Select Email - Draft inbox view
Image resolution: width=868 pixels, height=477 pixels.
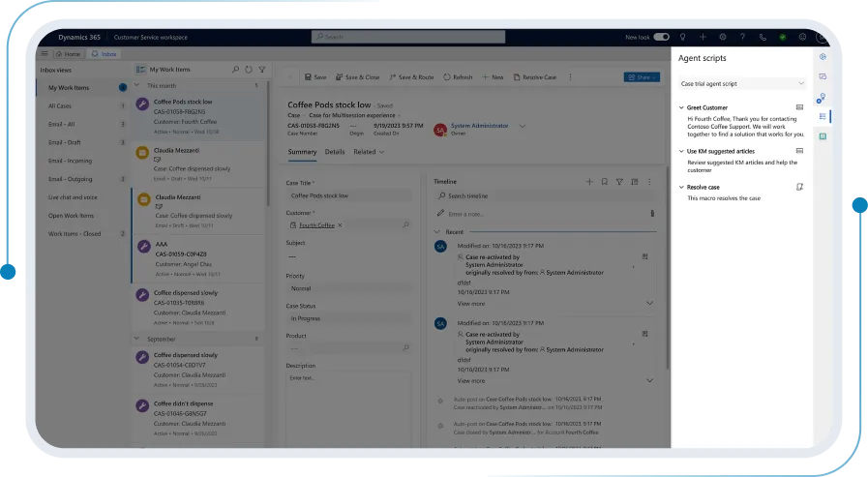82,142
